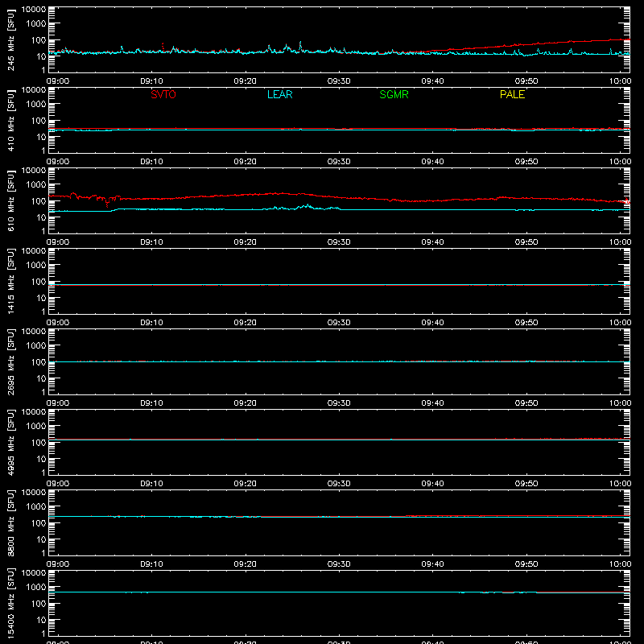Image resolution: width=644 pixels, height=644 pixels.
Task: Select the 15400 MHz [SFU] axis label
Action: coord(10,604)
